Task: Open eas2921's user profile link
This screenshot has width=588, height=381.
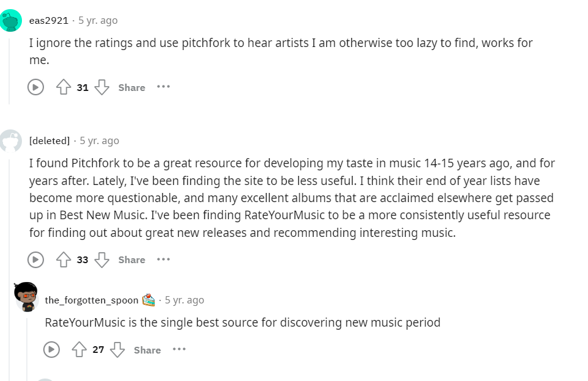Action: (x=49, y=21)
